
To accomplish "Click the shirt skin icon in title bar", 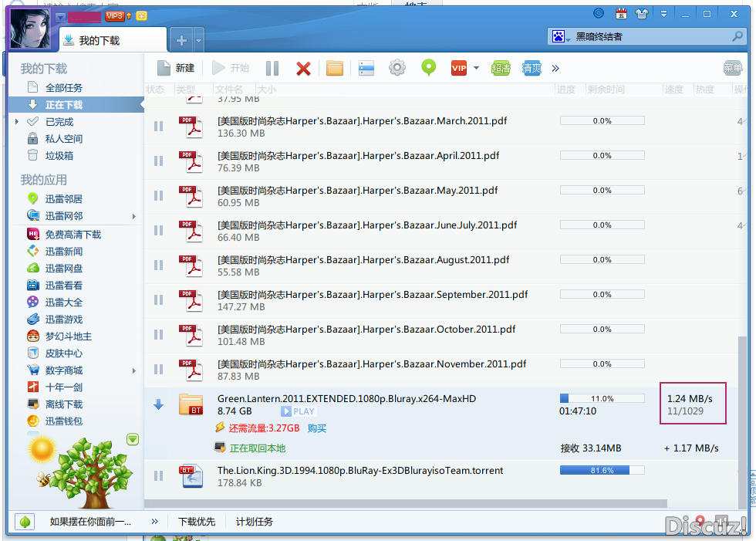I will click(642, 14).
